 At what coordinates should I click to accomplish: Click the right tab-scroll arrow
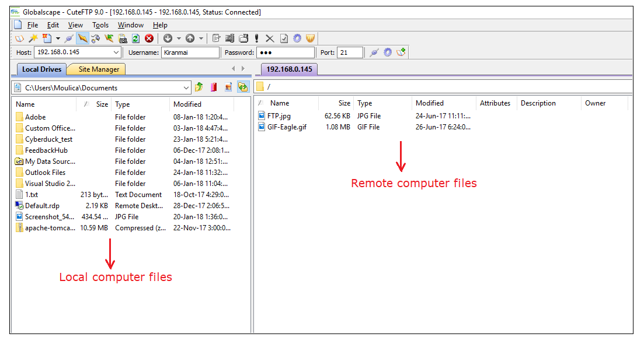click(243, 69)
